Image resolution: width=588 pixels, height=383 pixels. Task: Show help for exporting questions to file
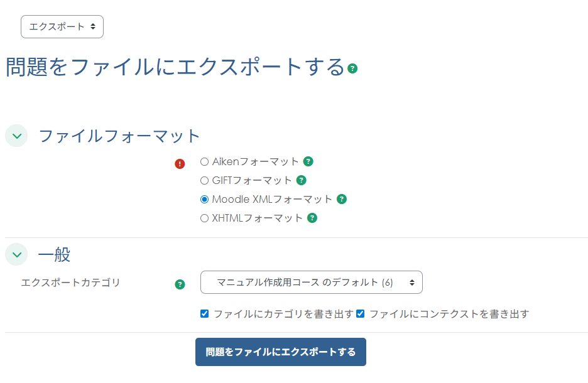pos(352,69)
